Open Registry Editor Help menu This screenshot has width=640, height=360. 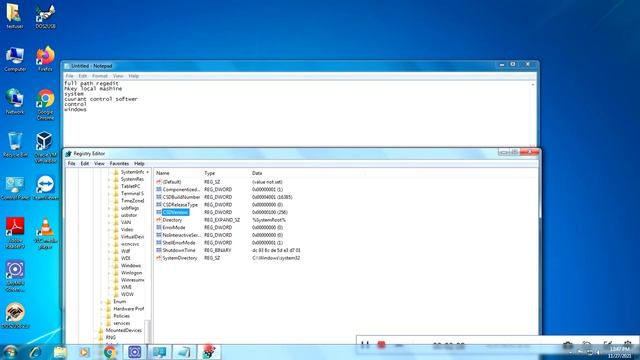pyautogui.click(x=139, y=163)
